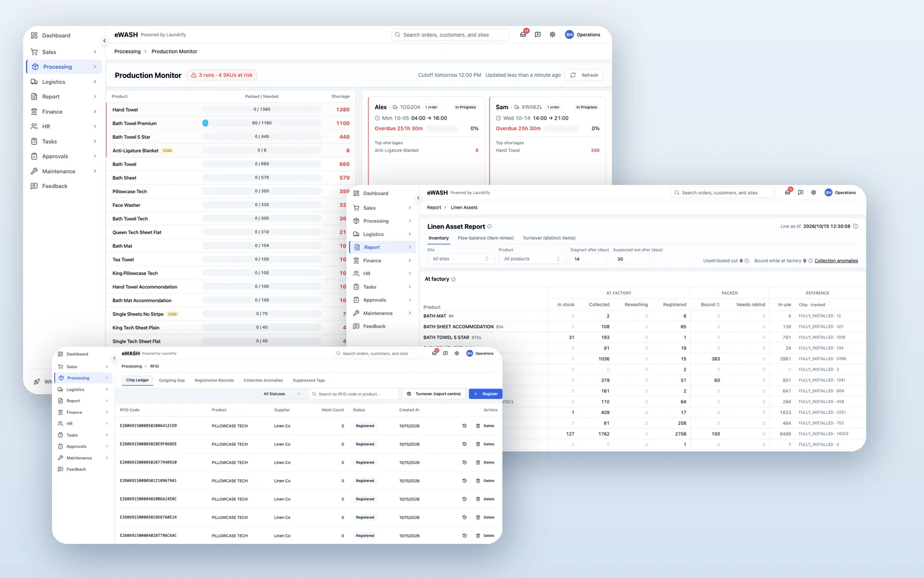The image size is (924, 578).
Task: Click Alex run progress bar showing 0%
Action: (443, 129)
